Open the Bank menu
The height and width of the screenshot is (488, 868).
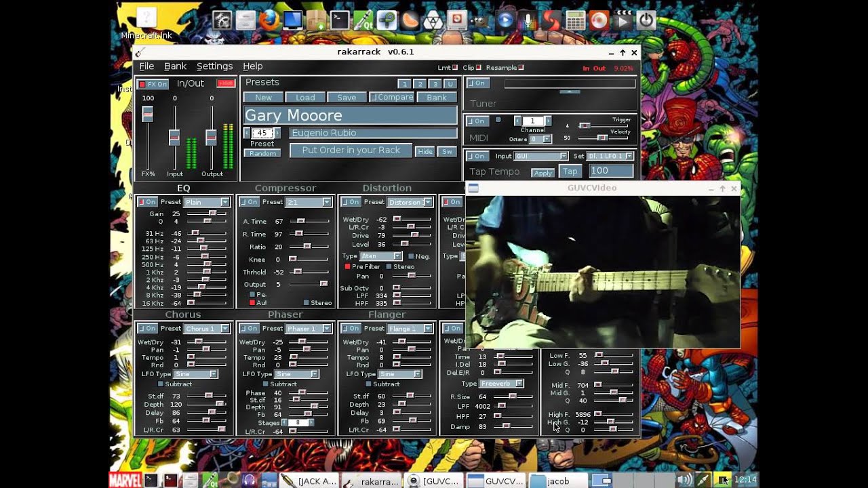pos(175,66)
